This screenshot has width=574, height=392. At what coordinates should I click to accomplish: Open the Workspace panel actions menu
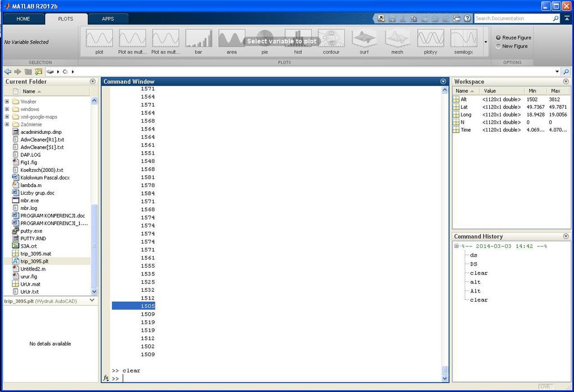tap(566, 82)
